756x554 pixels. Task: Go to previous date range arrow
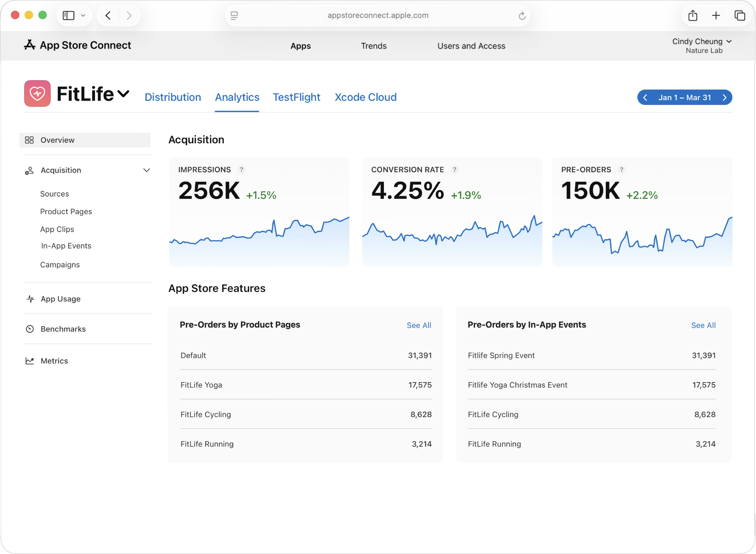point(645,97)
